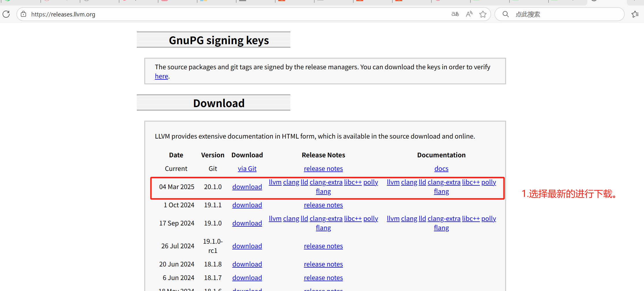
Task: Click the 'GnuPG signing keys' heading
Action: [x=219, y=40]
